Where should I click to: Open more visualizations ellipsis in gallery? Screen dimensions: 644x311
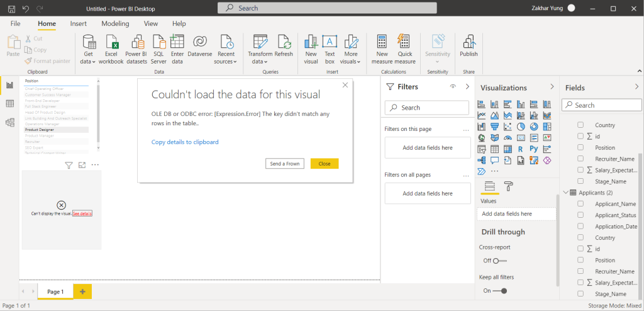tap(494, 171)
